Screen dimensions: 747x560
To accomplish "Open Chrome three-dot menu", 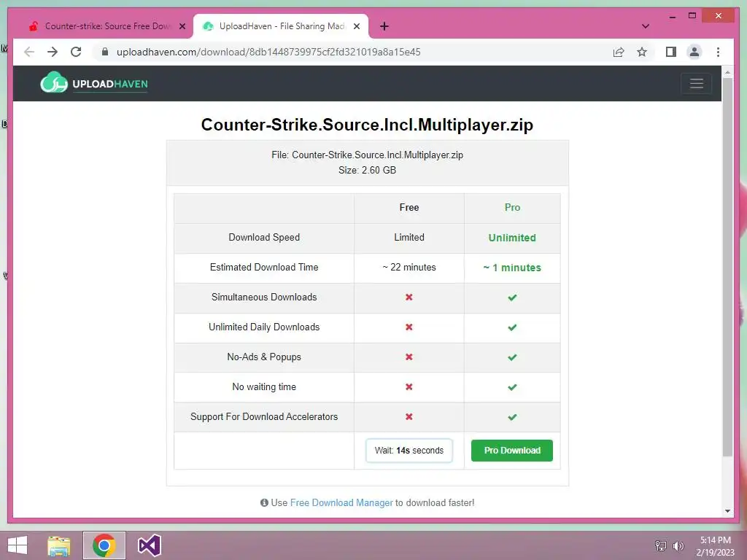I will [718, 52].
